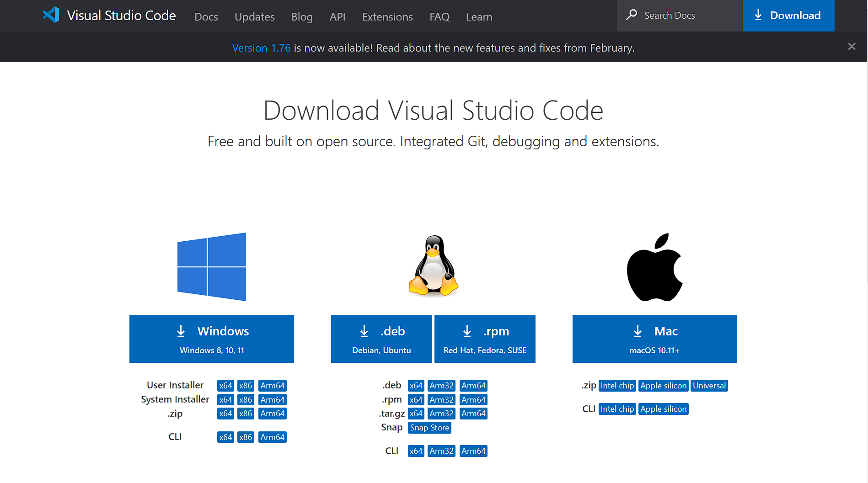Image resolution: width=868 pixels, height=483 pixels.
Task: Download Linux CLI Arm64
Action: (x=473, y=451)
